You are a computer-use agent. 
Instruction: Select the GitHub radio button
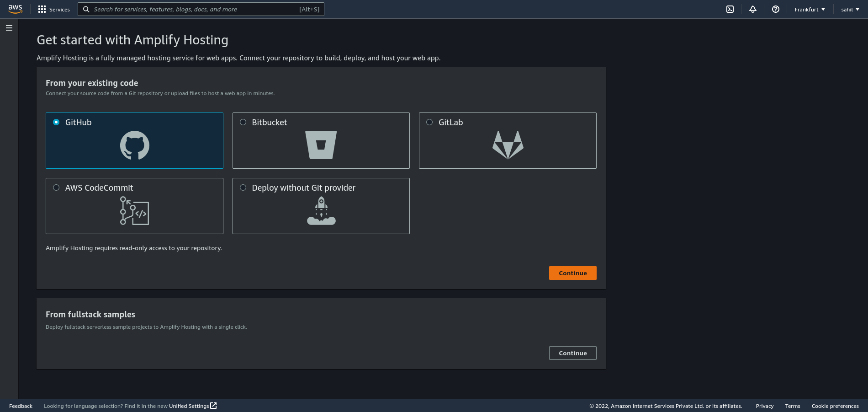click(56, 122)
